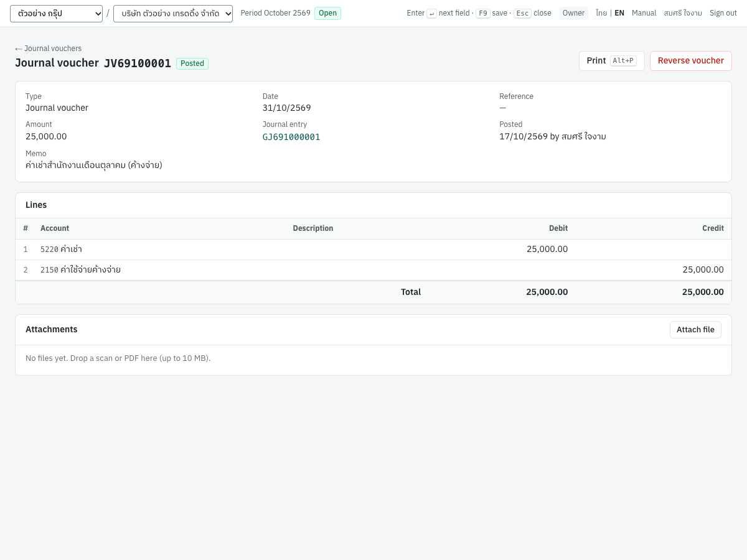Open the Manual link
Screen dimensions: 747x560
644,13
